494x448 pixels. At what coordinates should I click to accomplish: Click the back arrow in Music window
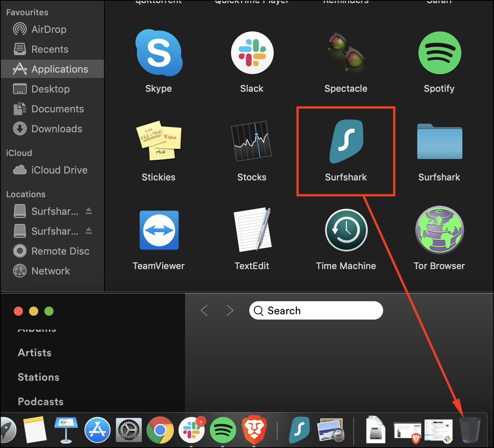coord(204,310)
